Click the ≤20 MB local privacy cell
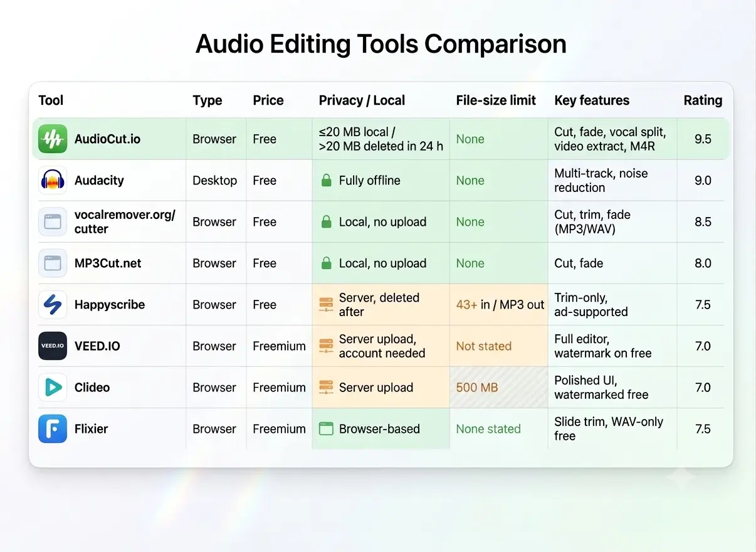The image size is (756, 552). click(x=381, y=139)
